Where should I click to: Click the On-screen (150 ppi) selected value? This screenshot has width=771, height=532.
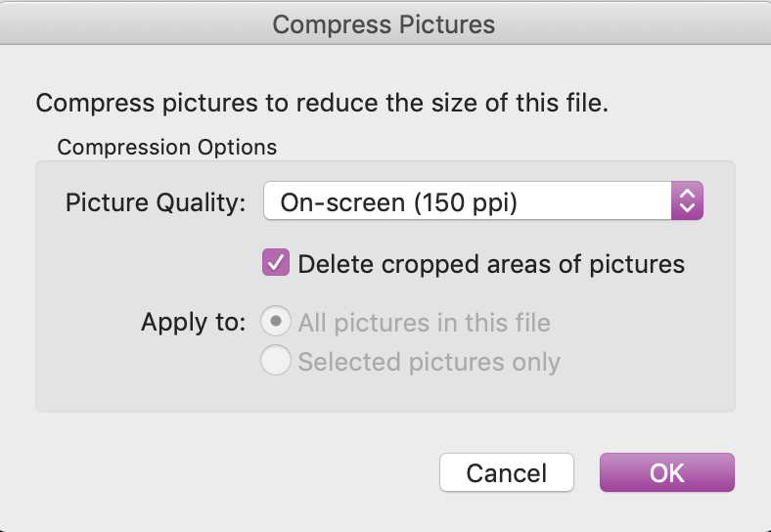point(398,202)
